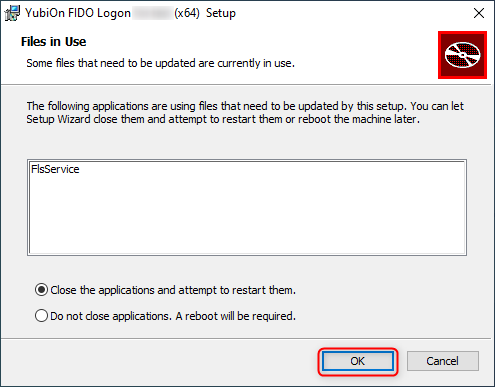Click the 'Files in Use' heading
This screenshot has height=387, width=495.
pyautogui.click(x=53, y=42)
